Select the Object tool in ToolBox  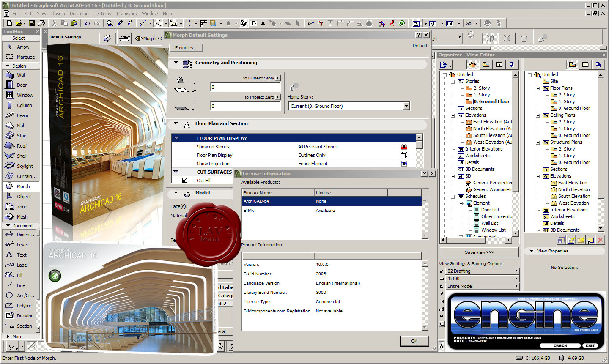(x=21, y=197)
